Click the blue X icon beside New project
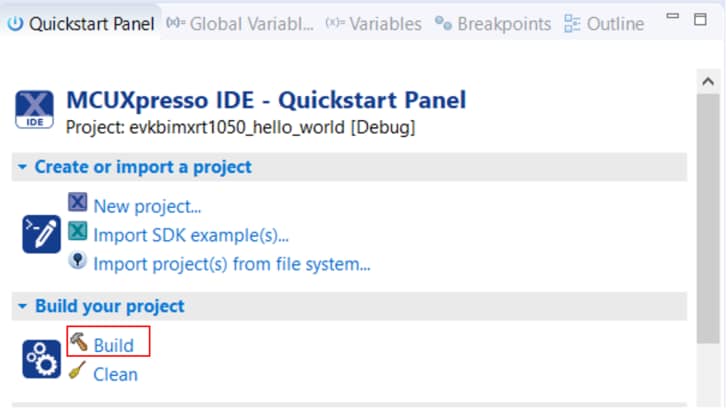This screenshot has height=409, width=728. [77, 204]
